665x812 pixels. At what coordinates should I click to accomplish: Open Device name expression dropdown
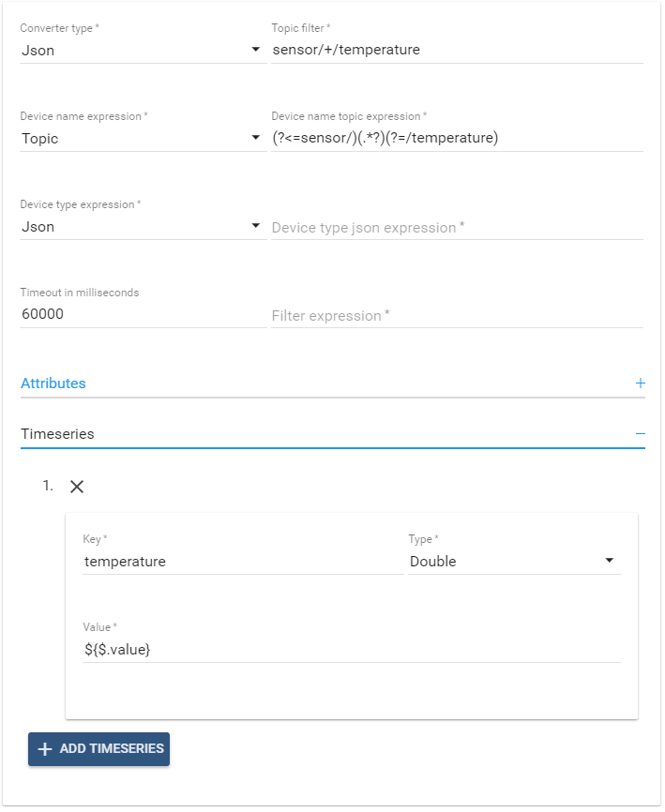141,139
